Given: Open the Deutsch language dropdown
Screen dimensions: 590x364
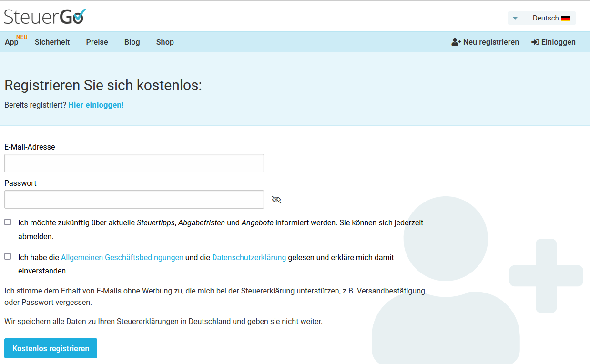Looking at the screenshot, I should pos(545,18).
